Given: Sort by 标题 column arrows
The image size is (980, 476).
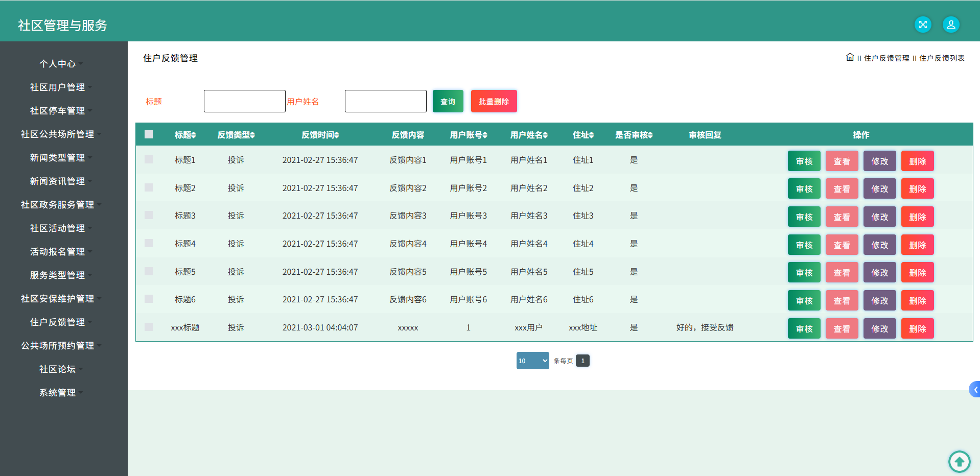Looking at the screenshot, I should click(194, 135).
